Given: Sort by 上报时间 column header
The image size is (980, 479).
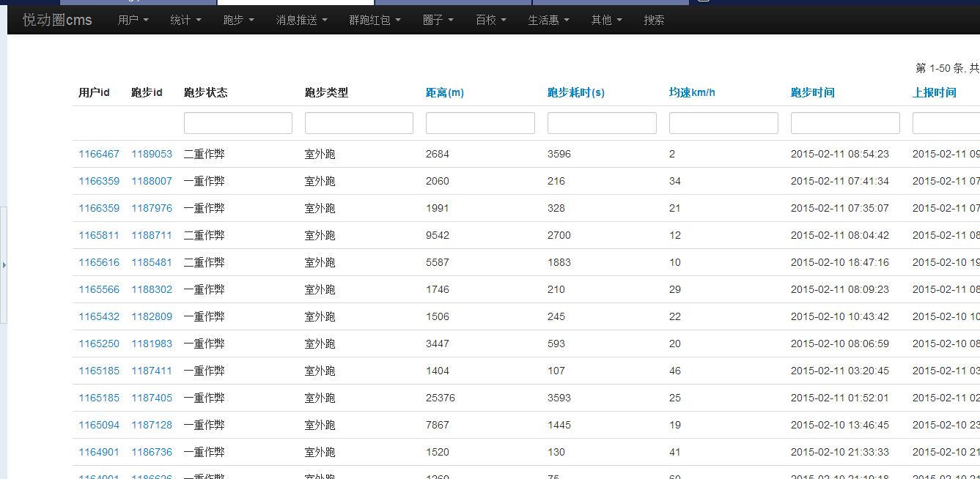Looking at the screenshot, I should [934, 92].
